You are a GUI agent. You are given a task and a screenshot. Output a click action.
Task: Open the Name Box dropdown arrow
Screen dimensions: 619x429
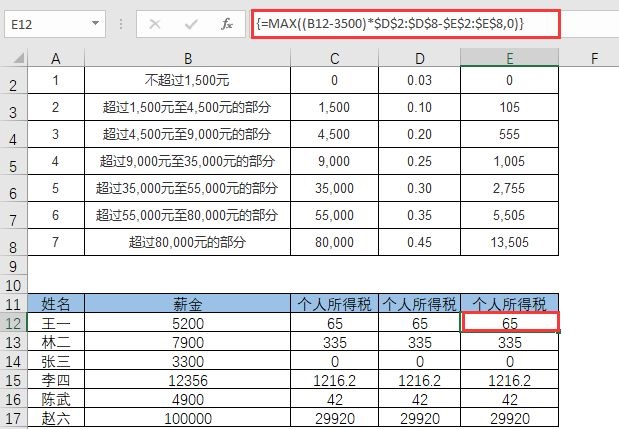click(x=95, y=23)
